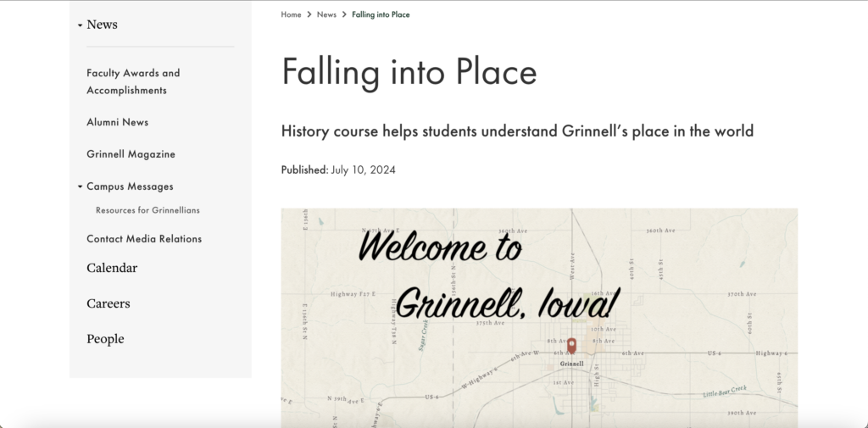868x428 pixels.
Task: Open Faculty Awards and Accomplishments
Action: [x=133, y=81]
